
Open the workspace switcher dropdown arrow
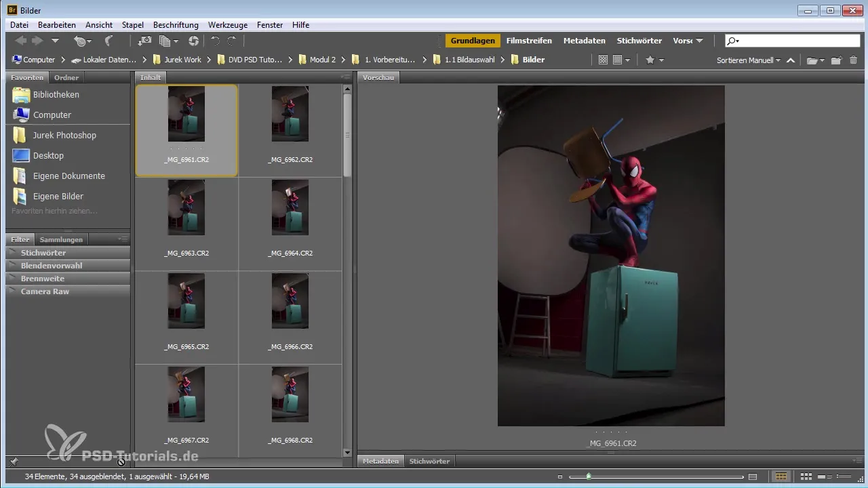click(699, 41)
